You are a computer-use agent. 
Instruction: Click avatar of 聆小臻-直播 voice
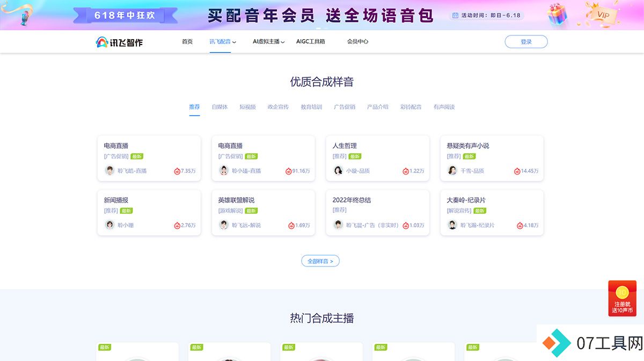224,170
